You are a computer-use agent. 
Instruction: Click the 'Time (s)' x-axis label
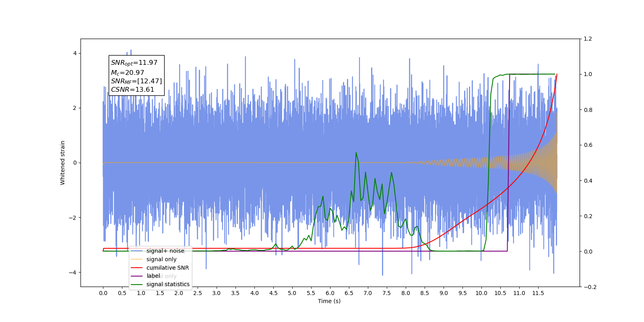[x=329, y=301]
